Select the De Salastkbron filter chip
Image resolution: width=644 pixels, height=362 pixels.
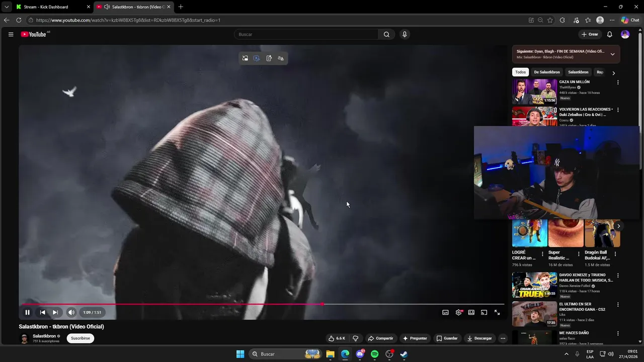pyautogui.click(x=547, y=72)
